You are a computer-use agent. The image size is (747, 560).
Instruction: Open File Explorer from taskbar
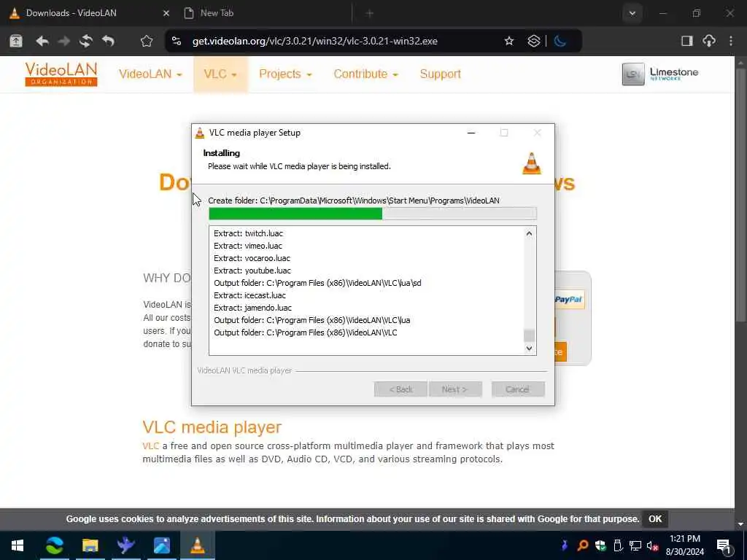tap(90, 545)
